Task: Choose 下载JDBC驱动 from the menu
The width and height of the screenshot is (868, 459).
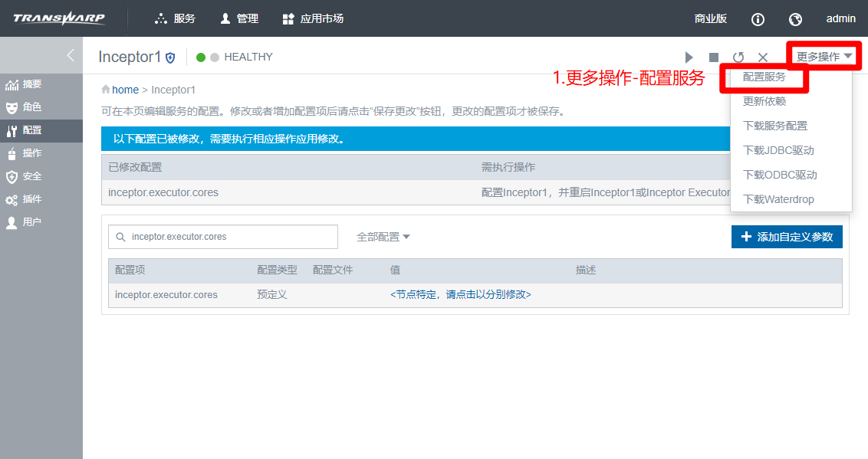Action: click(778, 150)
